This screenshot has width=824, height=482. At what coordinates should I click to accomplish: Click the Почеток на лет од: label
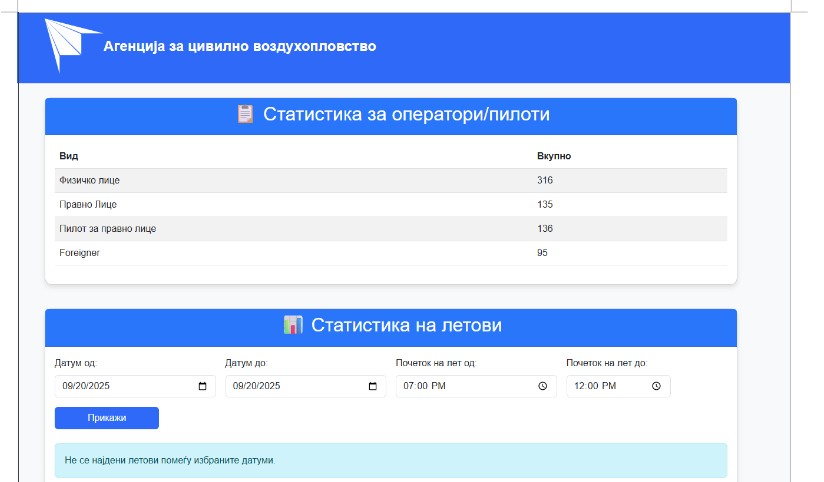coord(436,363)
